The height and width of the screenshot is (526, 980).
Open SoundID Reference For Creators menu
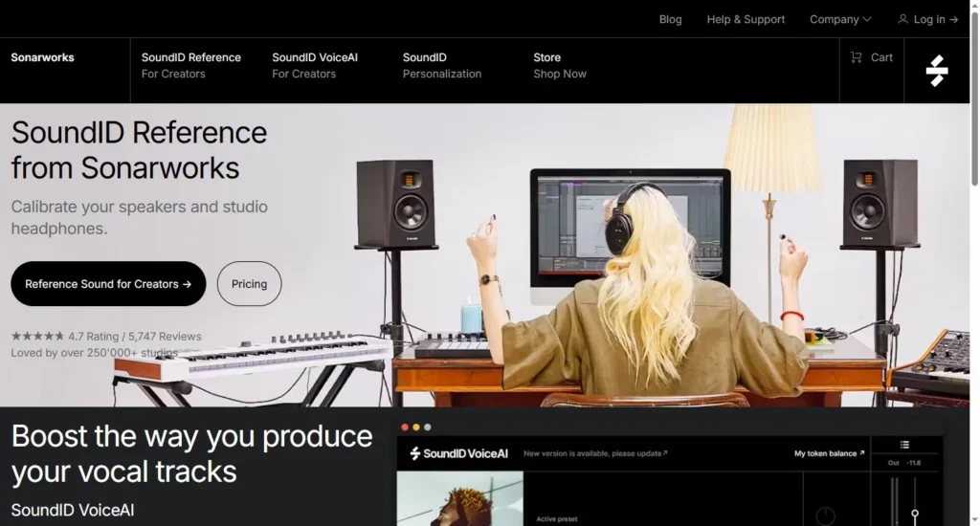pos(190,65)
